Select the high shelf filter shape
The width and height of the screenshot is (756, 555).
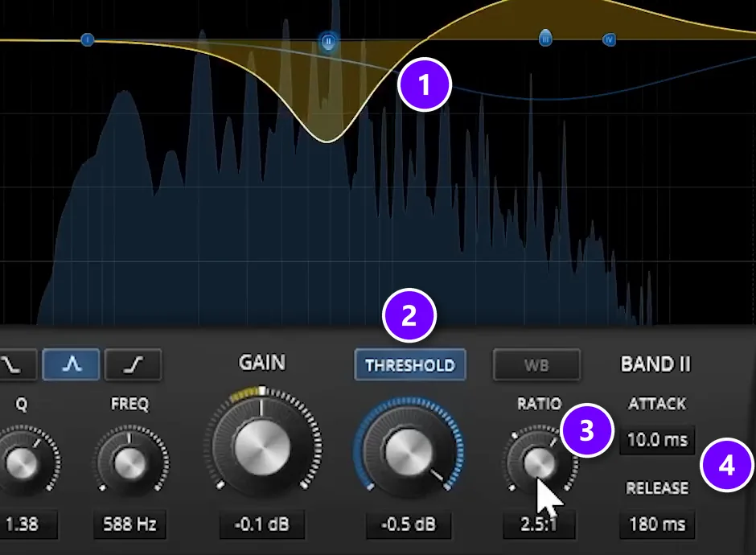click(x=133, y=364)
